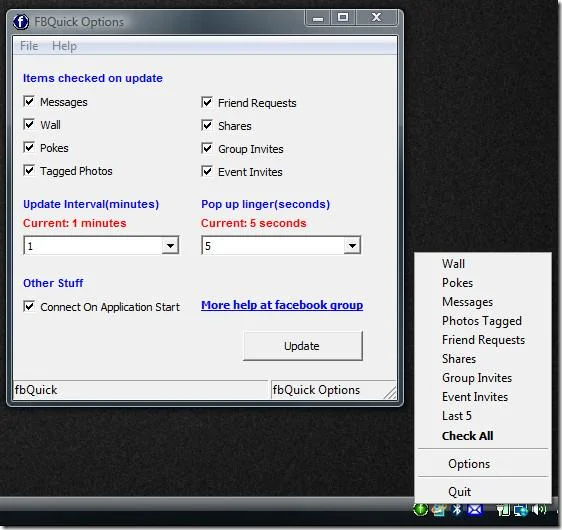Uncheck the Messages checkbox
562x530 pixels.
coord(29,101)
